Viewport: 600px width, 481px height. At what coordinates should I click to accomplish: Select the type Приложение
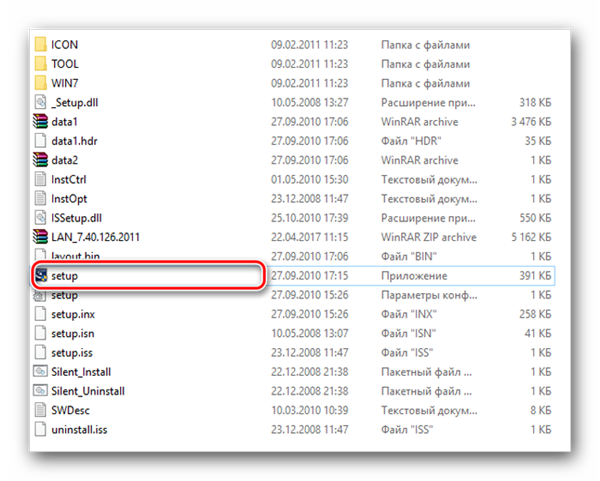coord(414,276)
